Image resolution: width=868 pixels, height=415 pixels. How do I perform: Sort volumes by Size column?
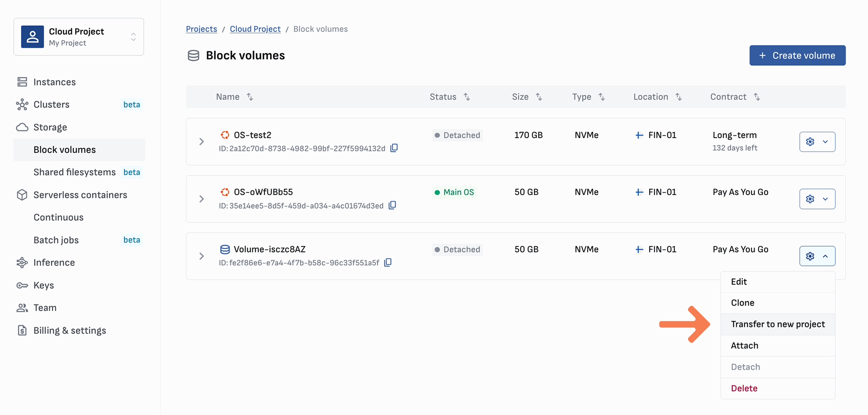pyautogui.click(x=539, y=97)
